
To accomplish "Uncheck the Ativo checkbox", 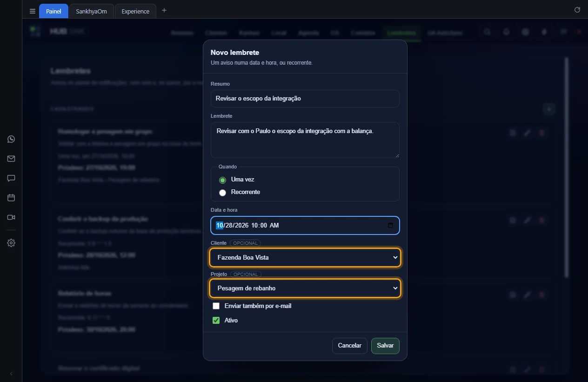I will click(216, 320).
